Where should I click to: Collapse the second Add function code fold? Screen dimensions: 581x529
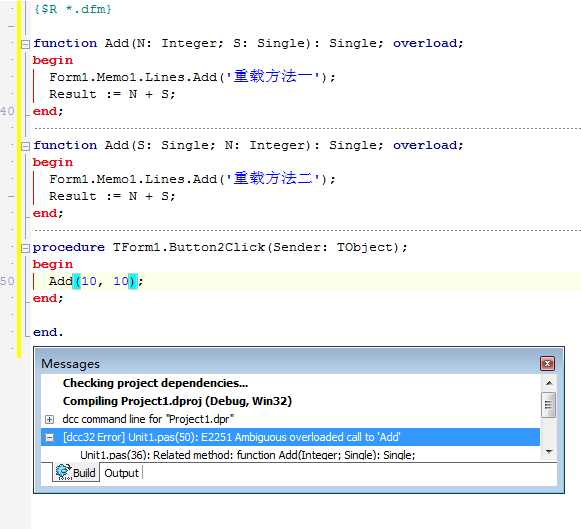tap(25, 146)
